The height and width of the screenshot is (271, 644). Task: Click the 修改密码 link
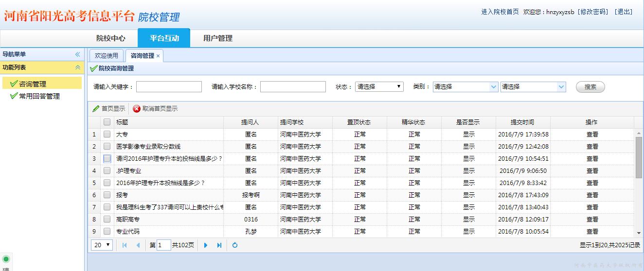coord(593,12)
